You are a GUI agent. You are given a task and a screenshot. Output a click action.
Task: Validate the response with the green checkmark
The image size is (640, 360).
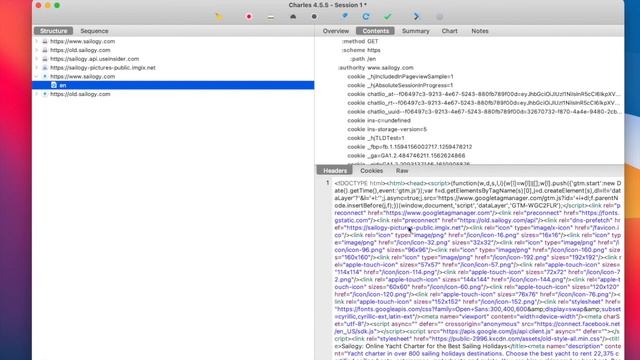[x=387, y=17]
